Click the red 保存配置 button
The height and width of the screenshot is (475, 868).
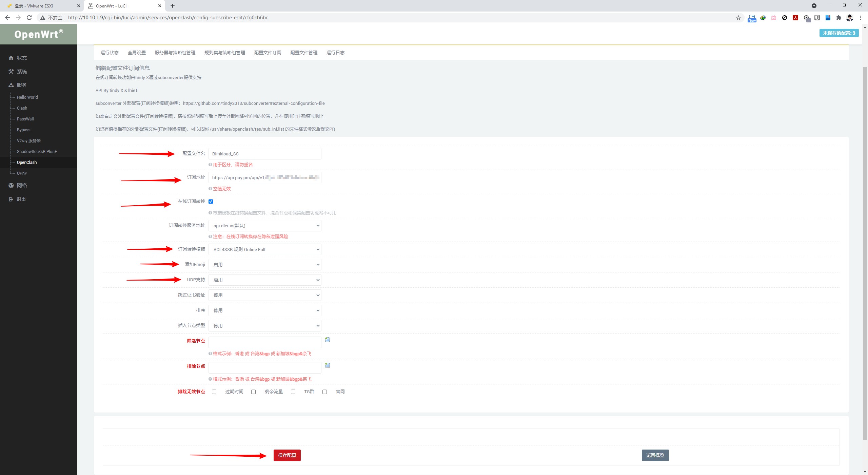(x=287, y=455)
